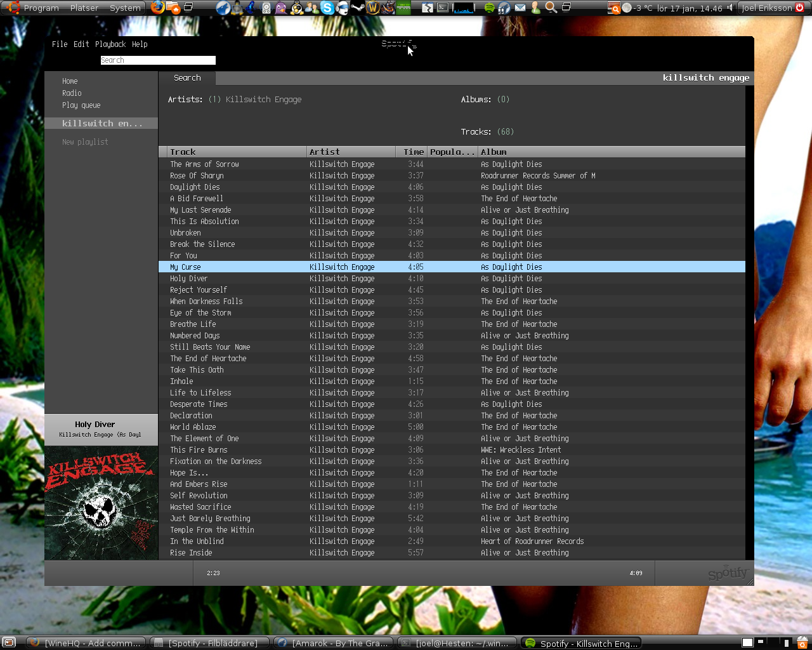Viewport: 812px width, 650px height.
Task: Launch Skype from the top panel
Action: (x=327, y=8)
